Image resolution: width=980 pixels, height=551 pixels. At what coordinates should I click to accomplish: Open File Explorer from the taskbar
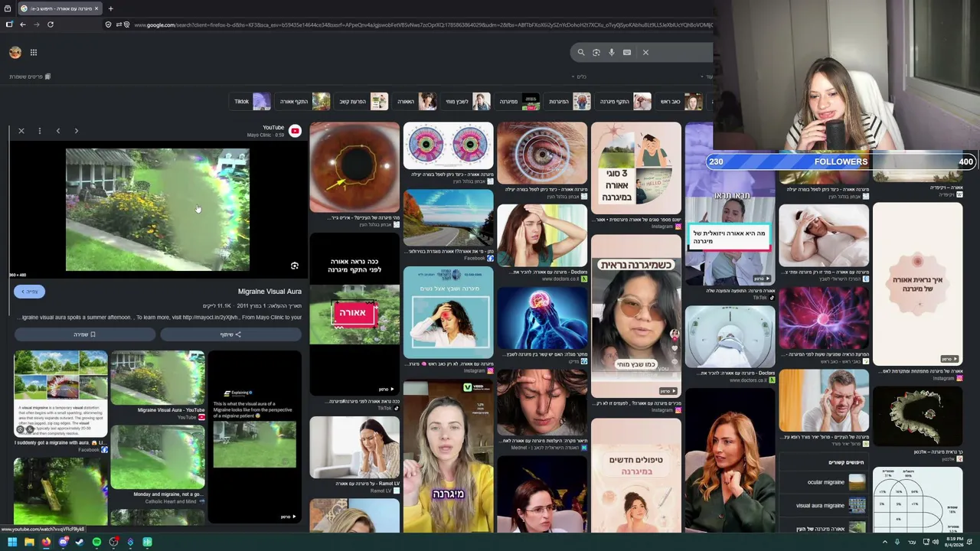tap(29, 542)
